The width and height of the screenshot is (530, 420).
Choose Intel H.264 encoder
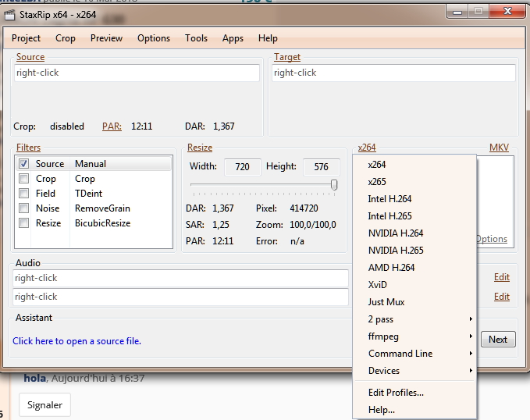coord(414,199)
